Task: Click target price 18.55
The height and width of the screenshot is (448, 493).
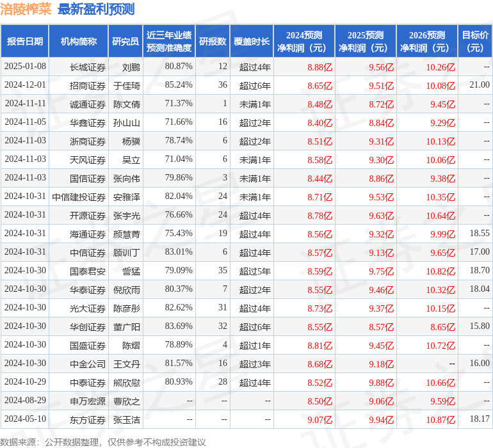Action: click(480, 233)
